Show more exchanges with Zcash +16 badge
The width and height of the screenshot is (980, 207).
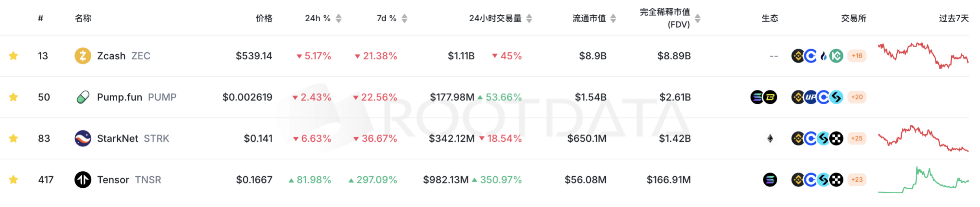click(857, 56)
